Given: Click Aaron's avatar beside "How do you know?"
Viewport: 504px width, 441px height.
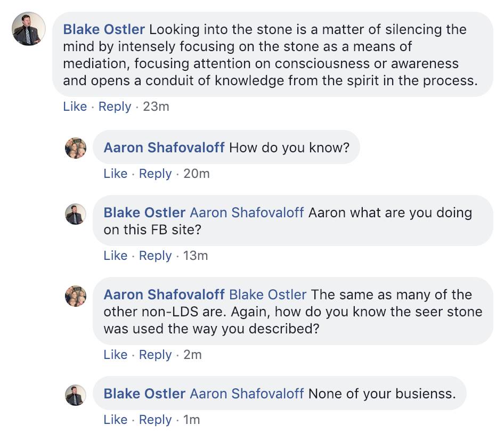Looking at the screenshot, I should [76, 148].
